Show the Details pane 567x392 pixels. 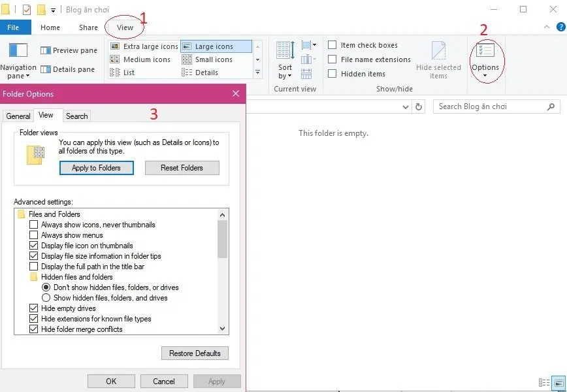click(x=67, y=69)
